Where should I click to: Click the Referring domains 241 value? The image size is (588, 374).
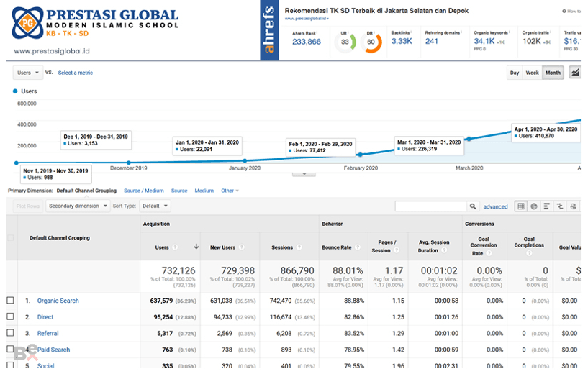click(431, 41)
